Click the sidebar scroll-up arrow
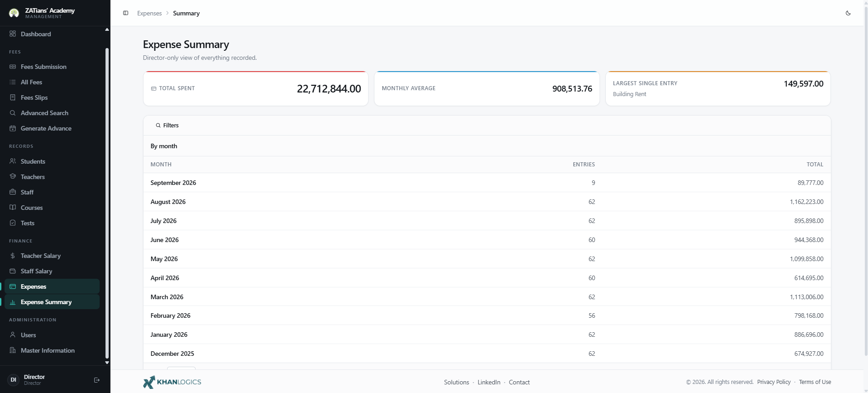The width and height of the screenshot is (868, 393). [x=107, y=29]
